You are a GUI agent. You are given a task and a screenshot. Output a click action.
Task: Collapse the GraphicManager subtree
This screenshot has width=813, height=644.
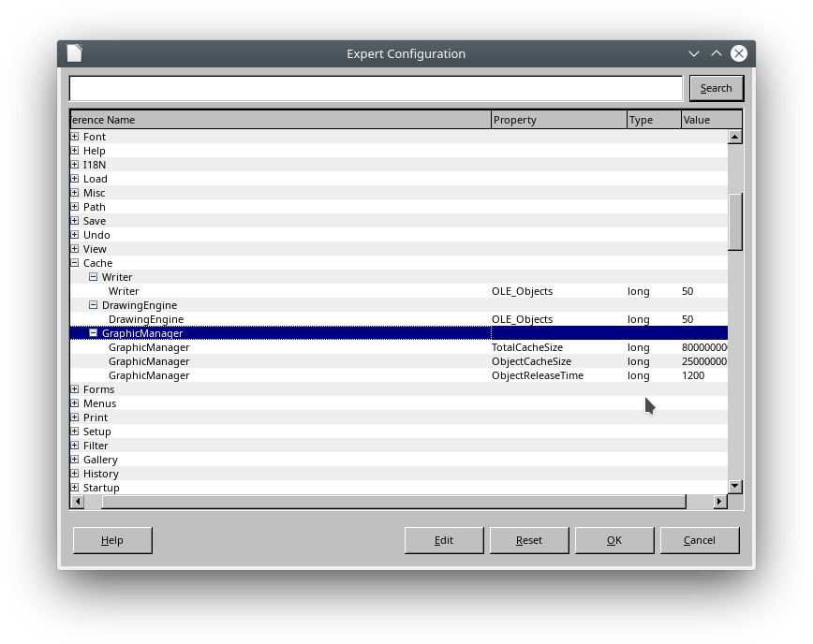pos(94,333)
